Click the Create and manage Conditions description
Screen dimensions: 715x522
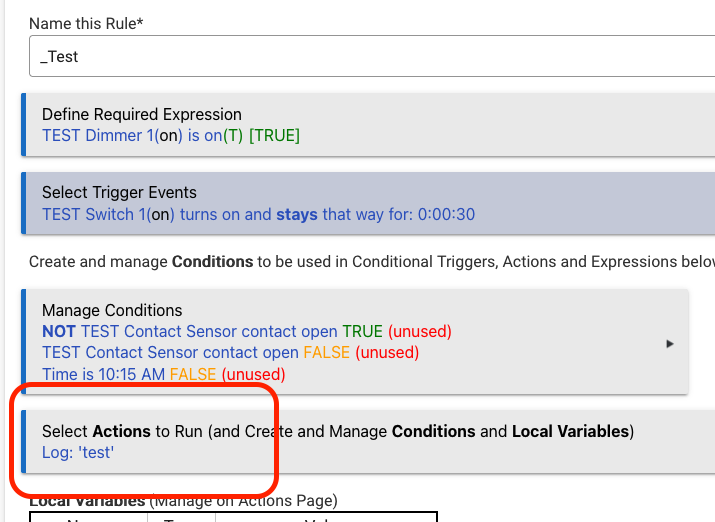370,262
